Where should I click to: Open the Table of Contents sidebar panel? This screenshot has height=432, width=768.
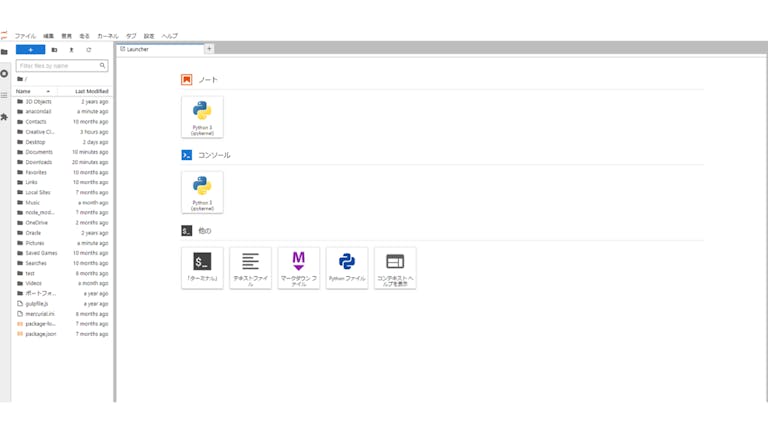click(x=4, y=95)
